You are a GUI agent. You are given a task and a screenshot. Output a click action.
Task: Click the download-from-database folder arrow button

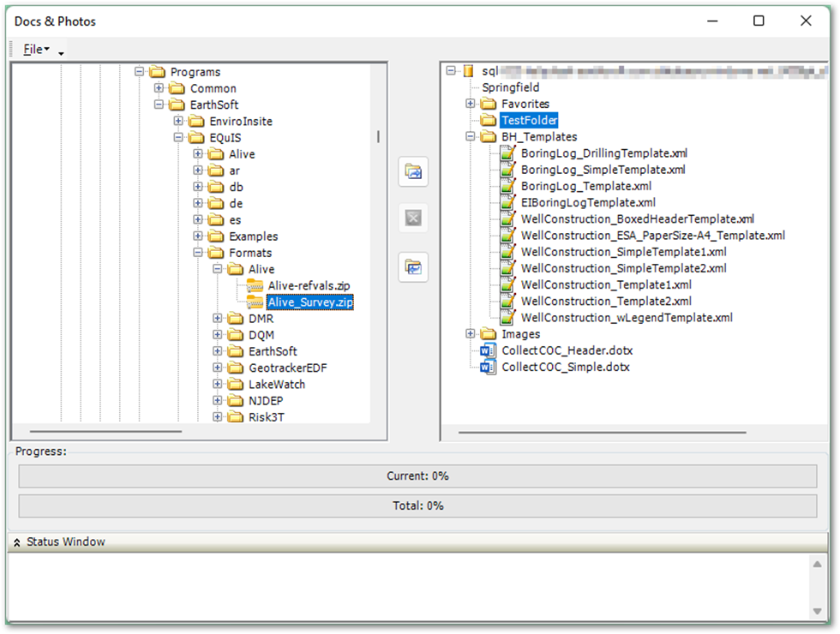[x=413, y=267]
